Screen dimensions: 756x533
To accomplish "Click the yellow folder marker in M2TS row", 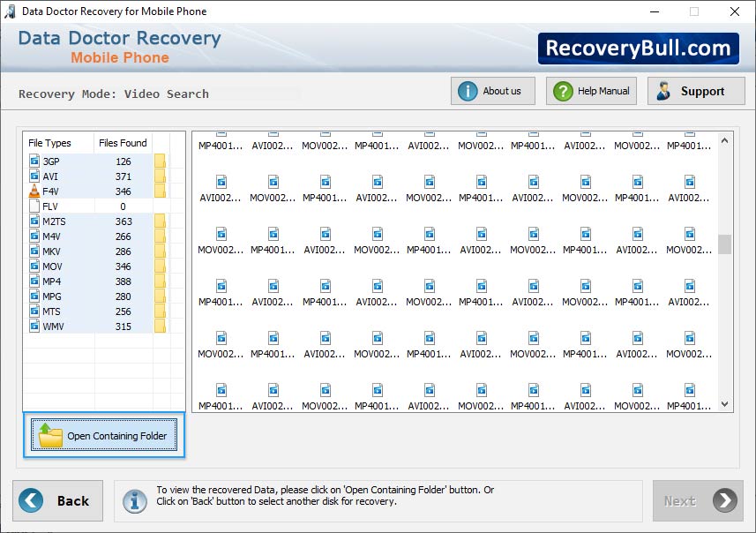I will coord(160,221).
